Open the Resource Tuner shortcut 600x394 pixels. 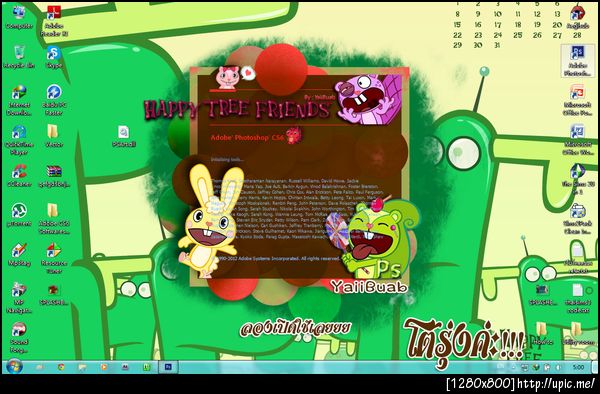tap(54, 259)
